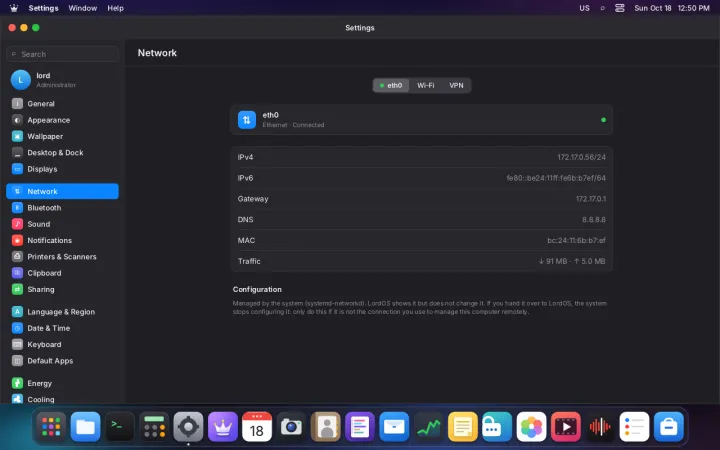Go to Default Apps settings
The width and height of the screenshot is (720, 450).
(62, 360)
